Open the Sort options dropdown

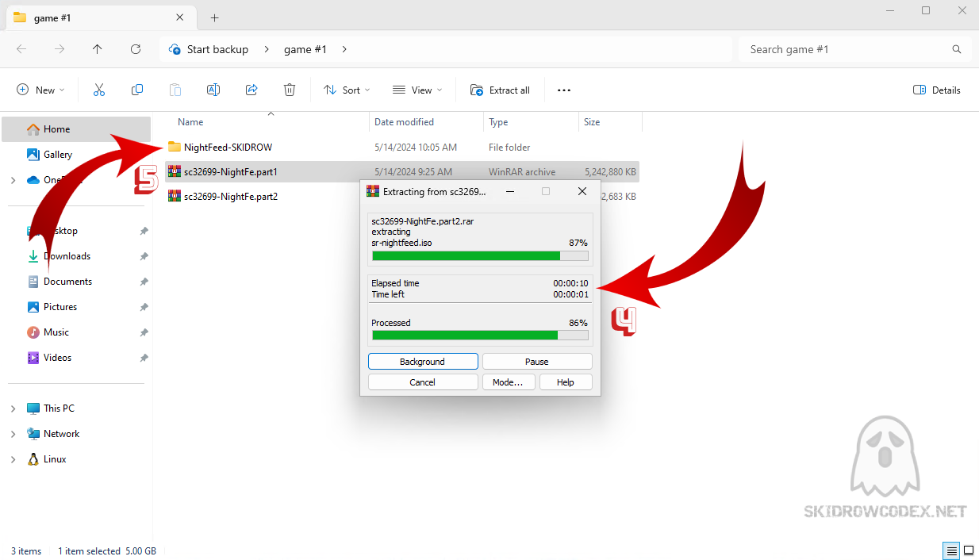pos(347,90)
